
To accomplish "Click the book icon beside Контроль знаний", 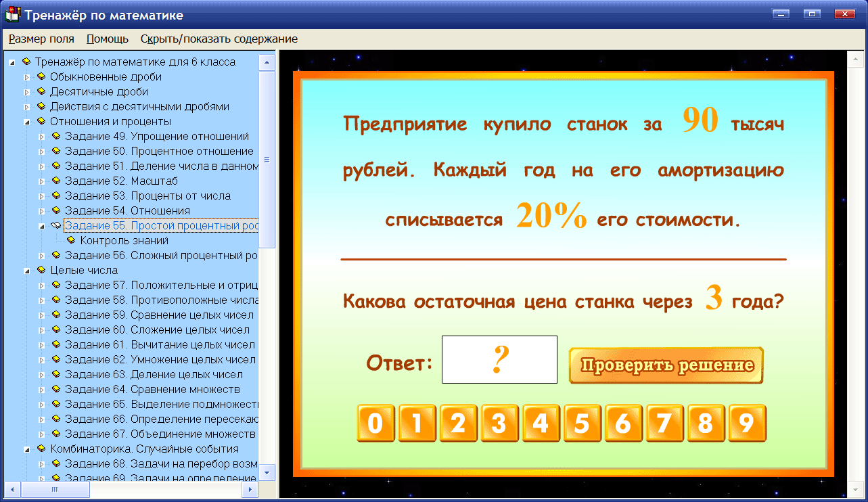I will [70, 240].
